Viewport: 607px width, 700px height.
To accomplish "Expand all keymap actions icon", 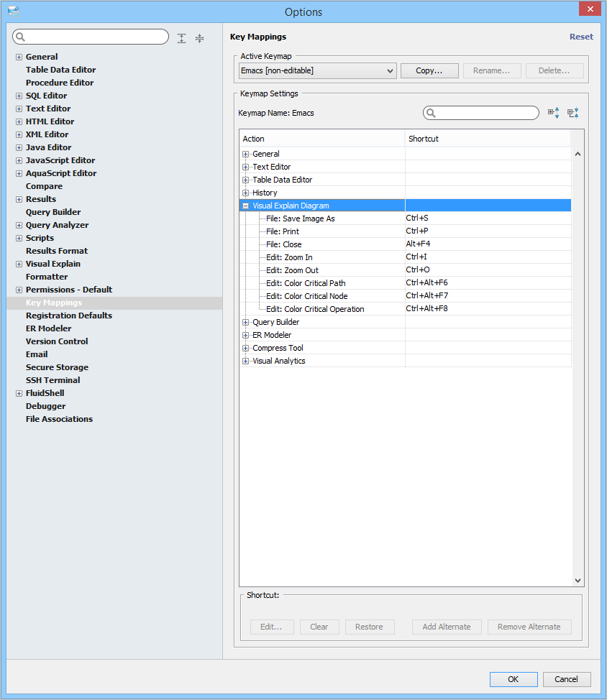I will tap(553, 113).
